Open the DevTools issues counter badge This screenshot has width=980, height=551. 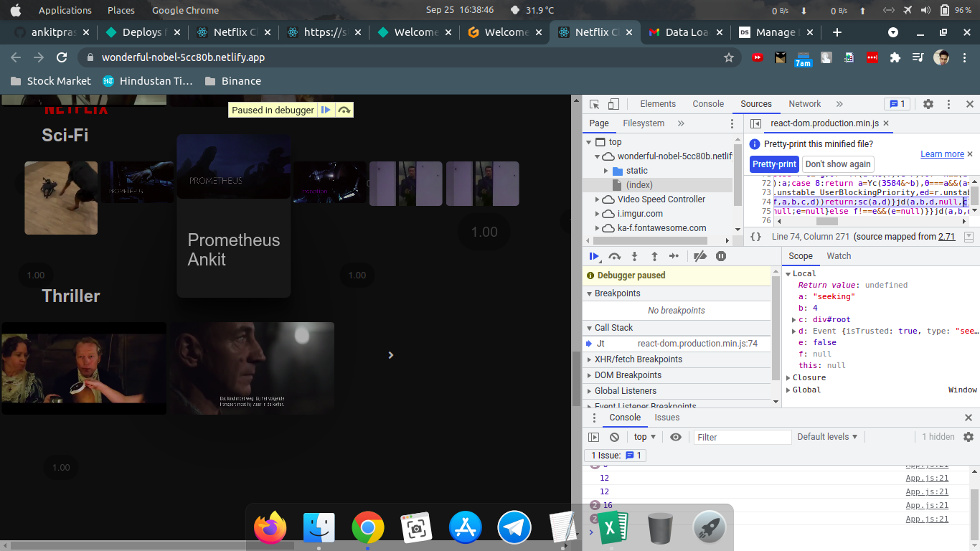tap(897, 104)
